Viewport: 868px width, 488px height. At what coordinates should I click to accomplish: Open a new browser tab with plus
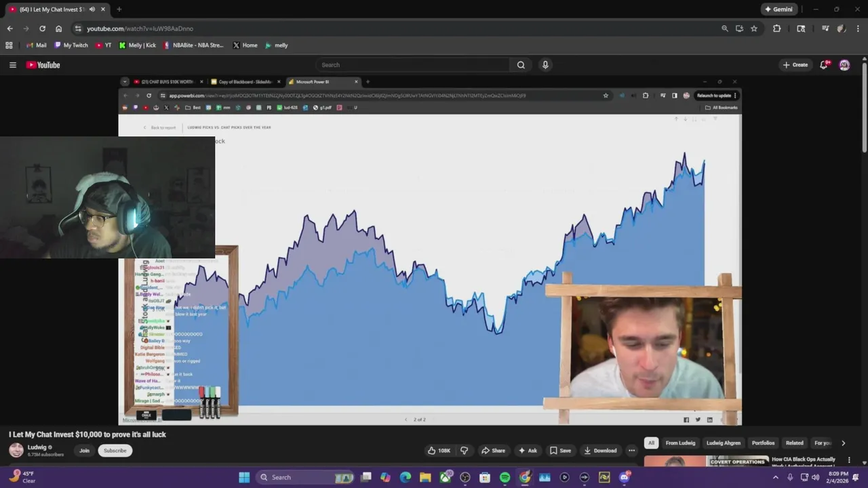tap(119, 9)
